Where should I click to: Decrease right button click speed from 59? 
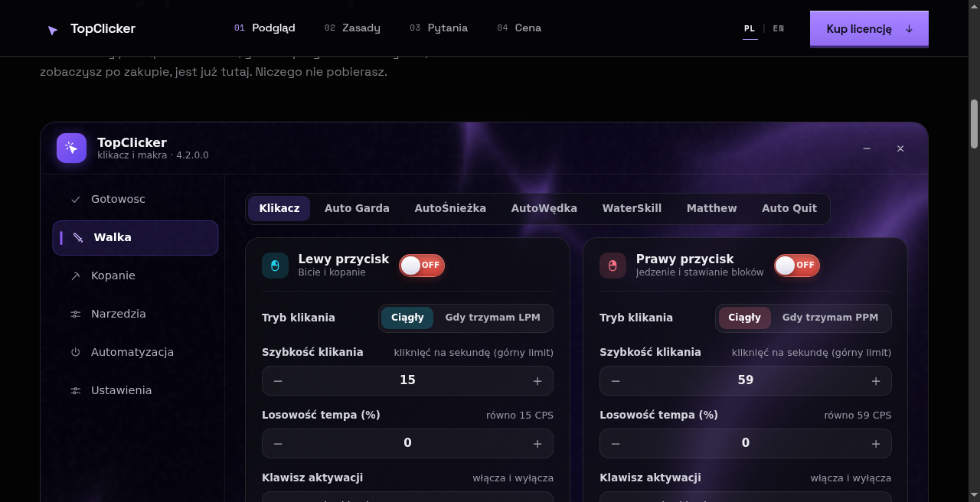(616, 380)
